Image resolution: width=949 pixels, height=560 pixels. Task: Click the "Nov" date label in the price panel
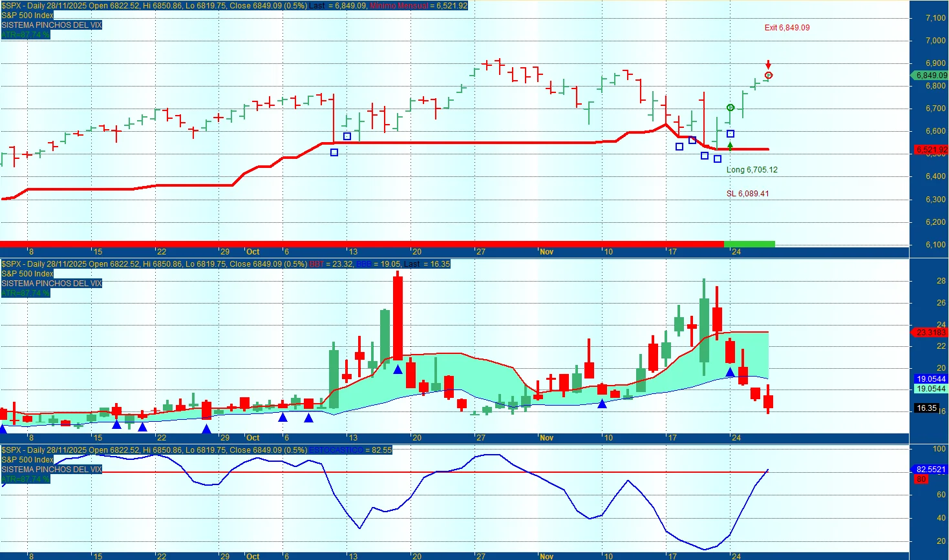tap(547, 252)
